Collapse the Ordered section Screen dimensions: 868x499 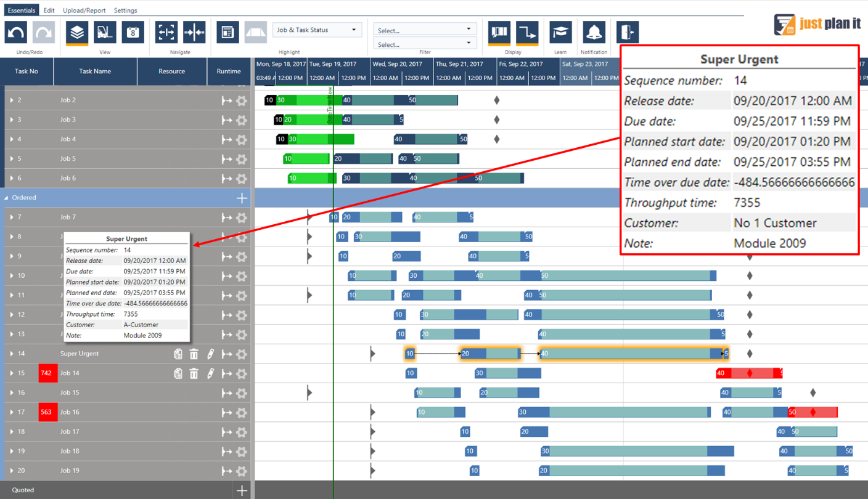6,198
